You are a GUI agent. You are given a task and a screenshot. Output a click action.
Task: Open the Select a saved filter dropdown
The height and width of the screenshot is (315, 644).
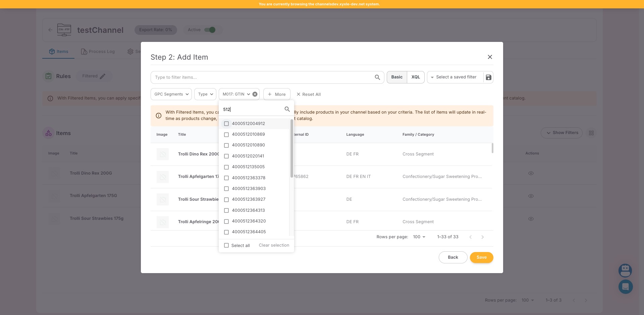click(455, 77)
